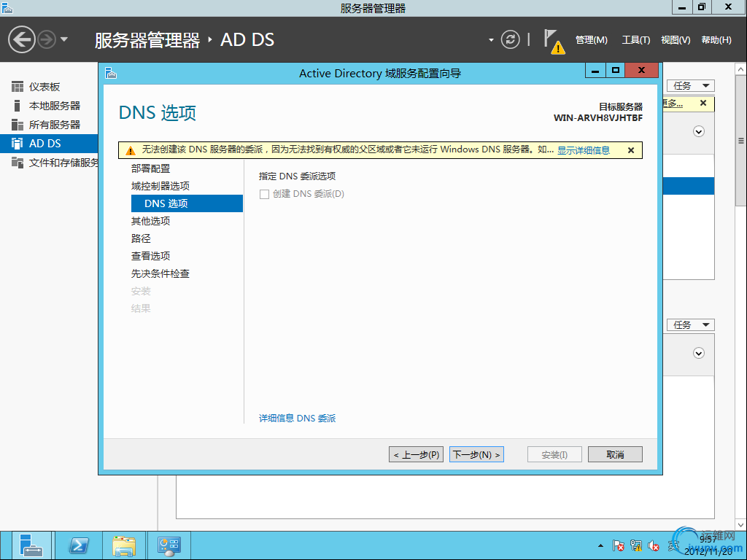Open Action Center flag in system tray

pyautogui.click(x=619, y=545)
